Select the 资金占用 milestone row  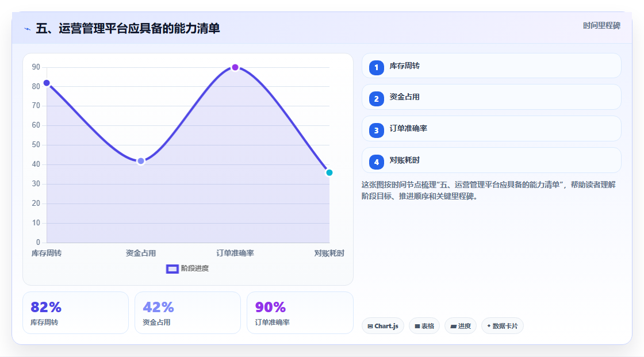(491, 97)
